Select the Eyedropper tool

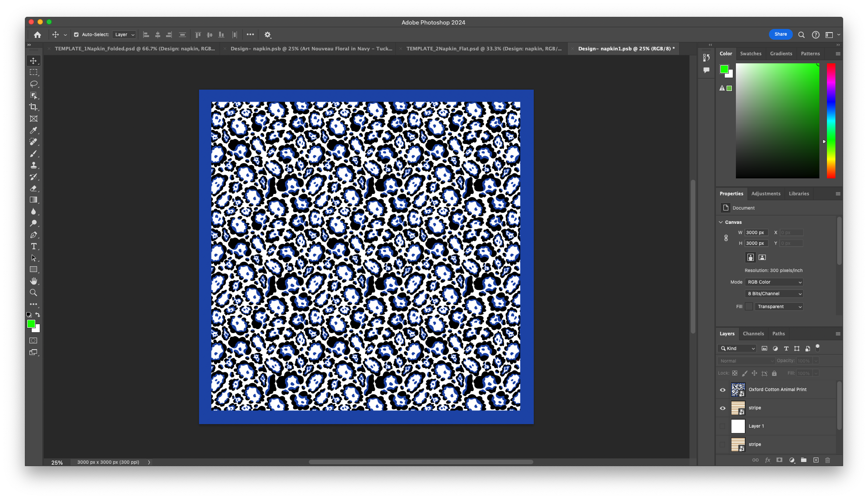pyautogui.click(x=33, y=130)
